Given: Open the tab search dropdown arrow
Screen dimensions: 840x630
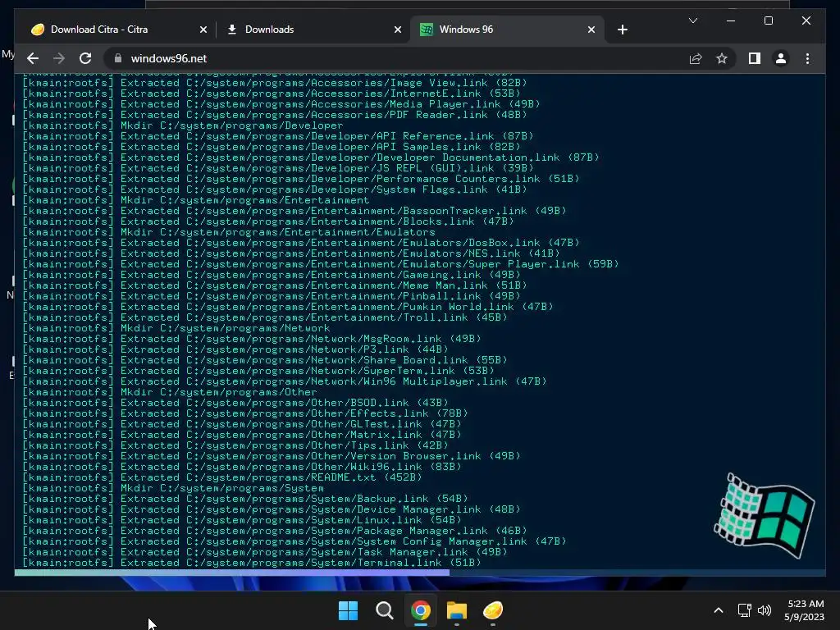Looking at the screenshot, I should 692,21.
